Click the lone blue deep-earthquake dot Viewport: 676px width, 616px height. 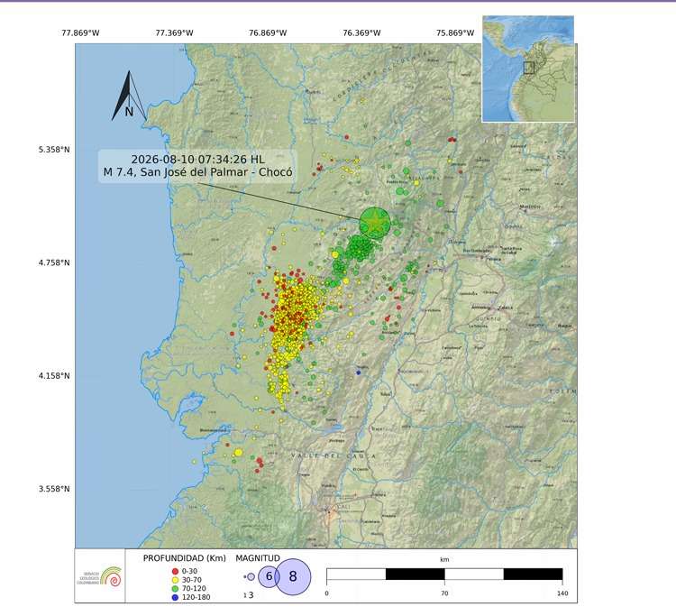click(358, 372)
